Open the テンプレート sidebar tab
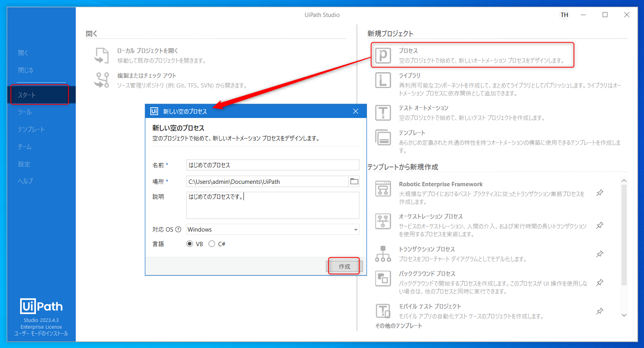644x348 pixels. 31,129
